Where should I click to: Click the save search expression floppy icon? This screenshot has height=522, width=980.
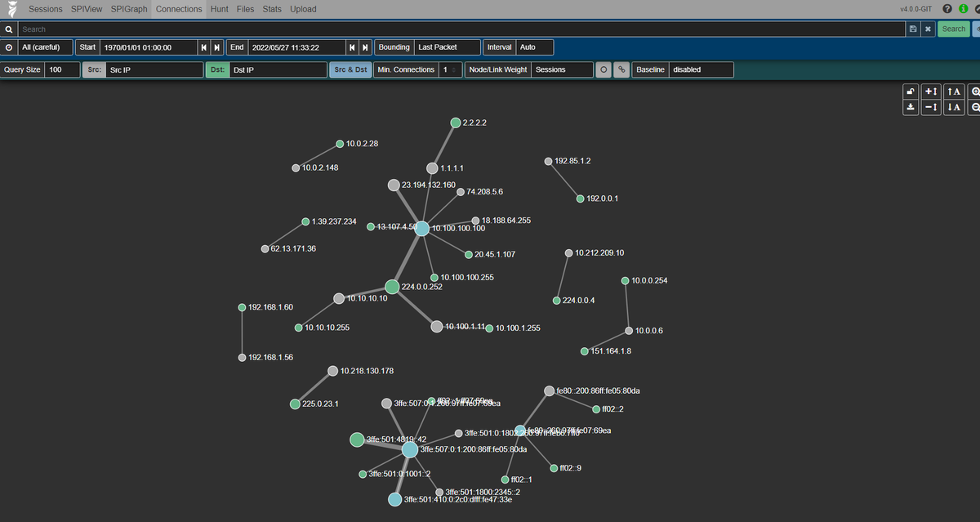pos(913,29)
